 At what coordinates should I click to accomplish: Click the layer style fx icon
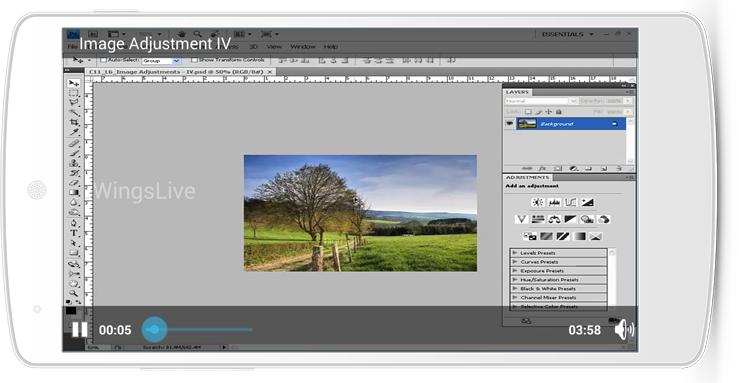coord(542,168)
